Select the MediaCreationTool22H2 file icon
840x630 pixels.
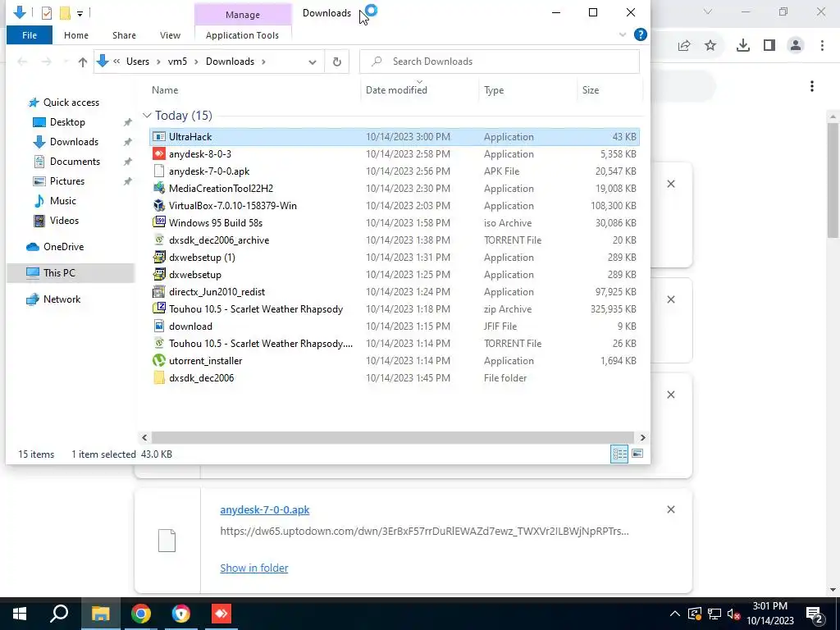click(158, 189)
